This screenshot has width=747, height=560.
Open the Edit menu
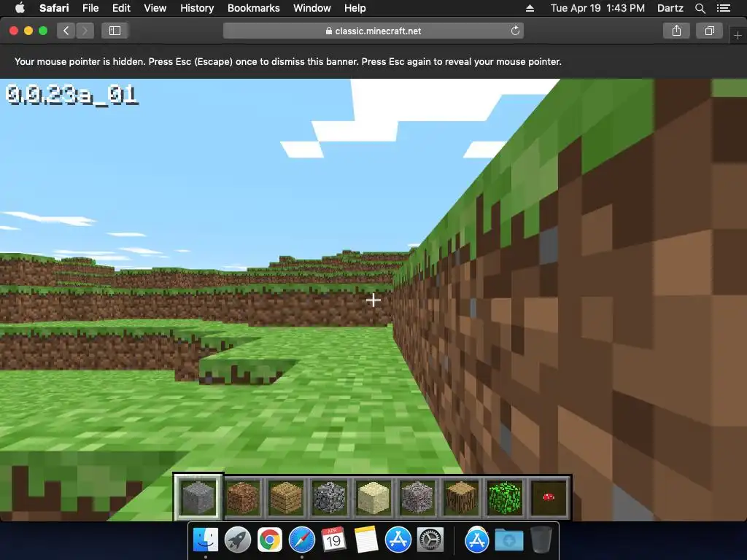[121, 8]
